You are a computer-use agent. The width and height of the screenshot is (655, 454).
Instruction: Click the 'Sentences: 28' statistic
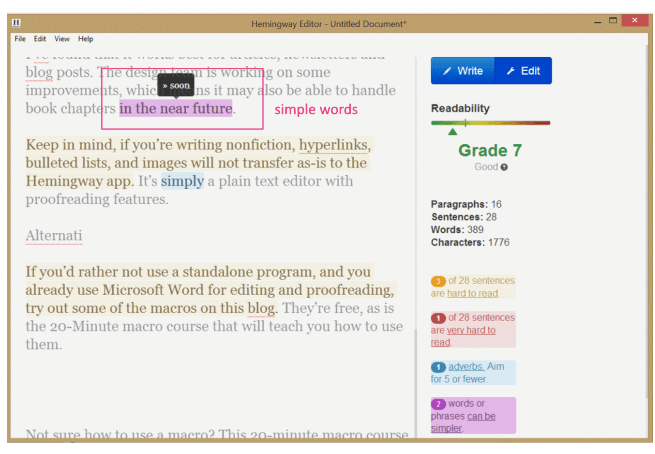click(464, 217)
